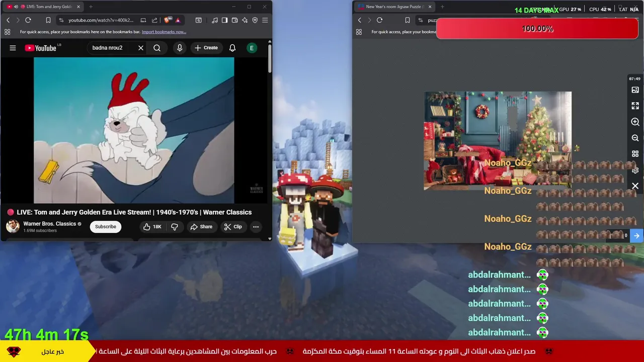The width and height of the screenshot is (644, 362).
Task: Bookmark the puzzle page
Action: point(408,20)
